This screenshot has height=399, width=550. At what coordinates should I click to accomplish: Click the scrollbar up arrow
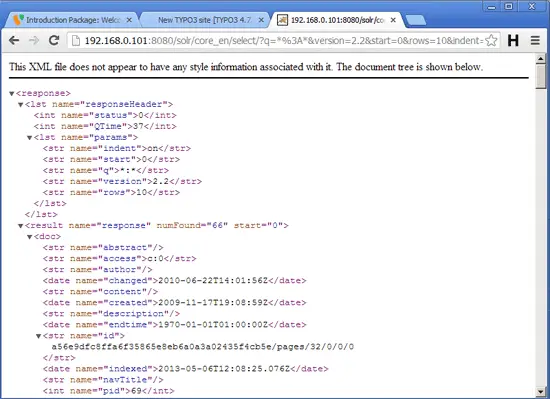[x=541, y=59]
